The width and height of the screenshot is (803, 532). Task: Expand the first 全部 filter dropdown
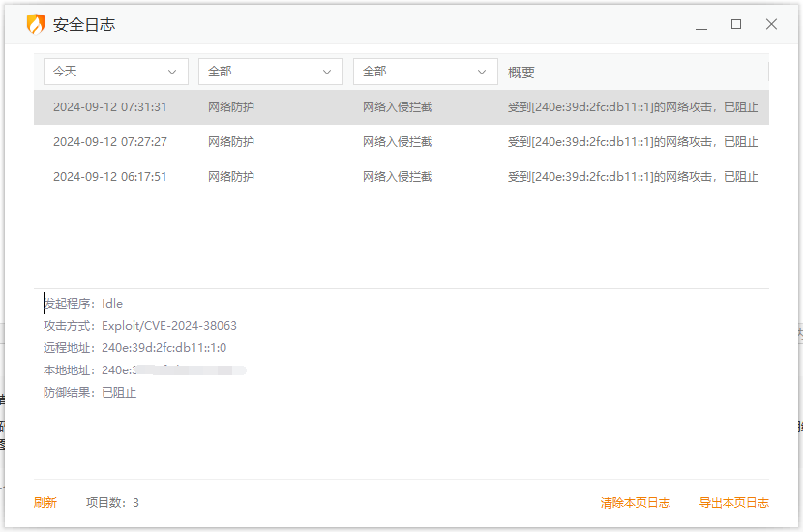[271, 72]
